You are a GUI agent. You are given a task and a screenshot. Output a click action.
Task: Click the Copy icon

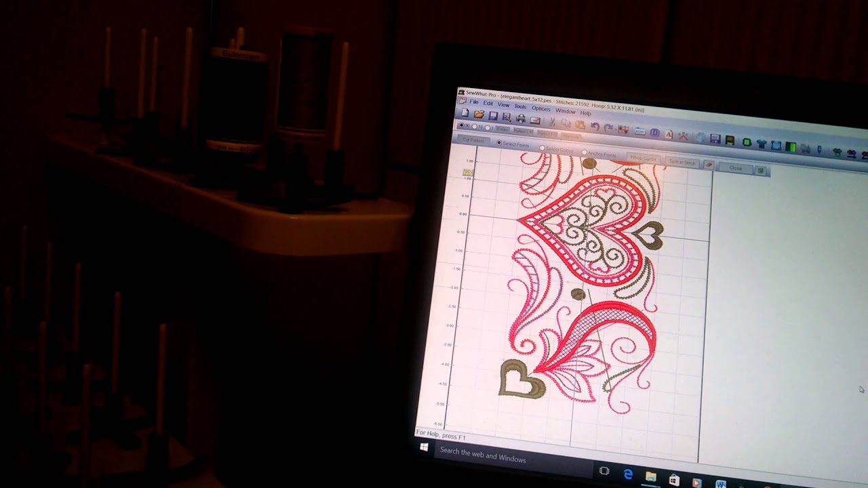566,123
